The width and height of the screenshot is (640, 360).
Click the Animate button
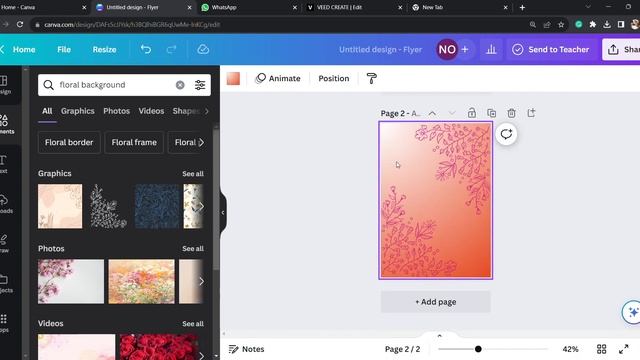(x=278, y=78)
